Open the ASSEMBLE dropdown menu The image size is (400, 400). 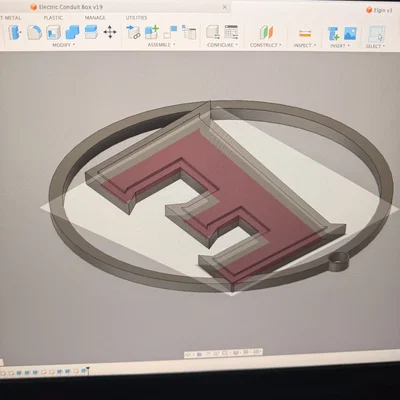[161, 45]
